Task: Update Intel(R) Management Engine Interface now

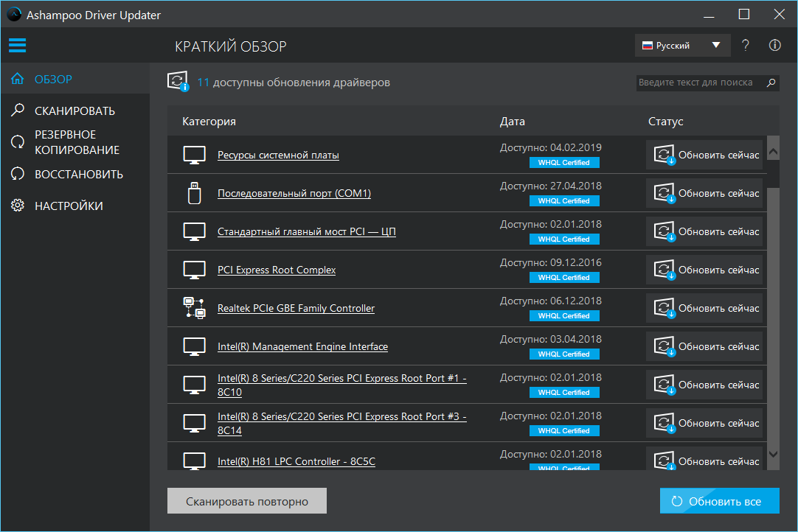Action: [x=704, y=346]
